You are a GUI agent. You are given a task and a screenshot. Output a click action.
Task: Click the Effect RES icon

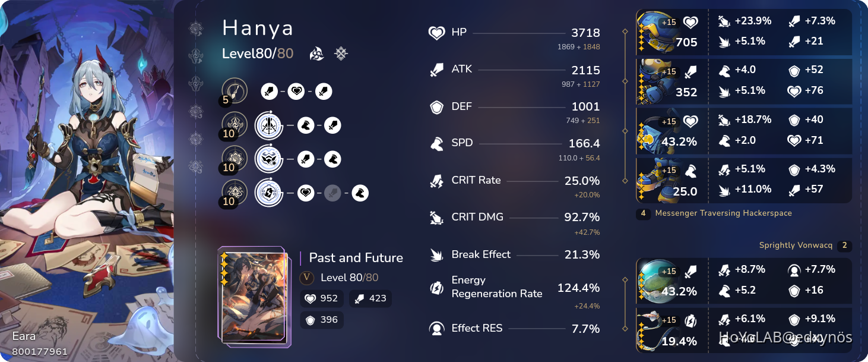coord(435,328)
